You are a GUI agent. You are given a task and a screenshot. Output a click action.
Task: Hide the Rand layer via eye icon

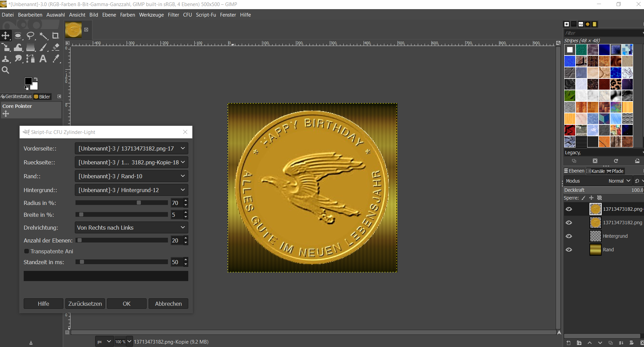click(569, 250)
